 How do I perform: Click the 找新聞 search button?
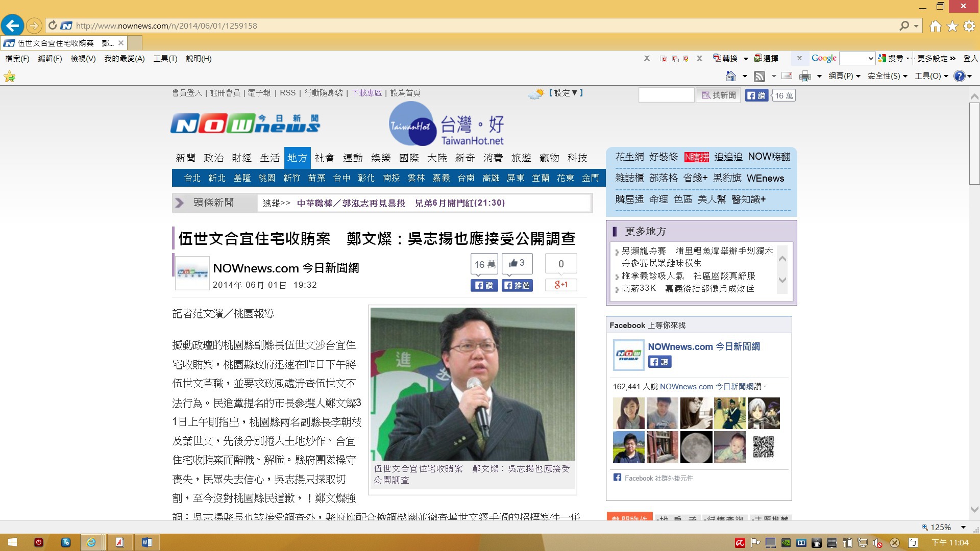(719, 95)
